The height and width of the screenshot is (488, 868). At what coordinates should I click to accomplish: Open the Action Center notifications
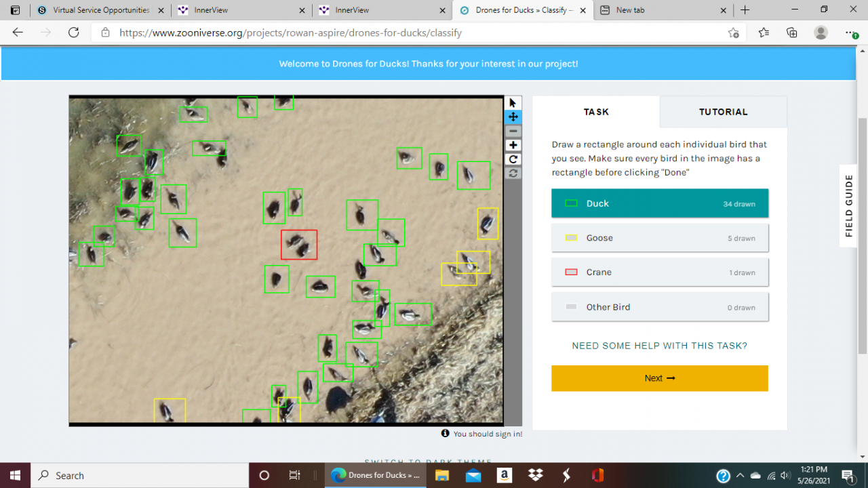click(848, 475)
